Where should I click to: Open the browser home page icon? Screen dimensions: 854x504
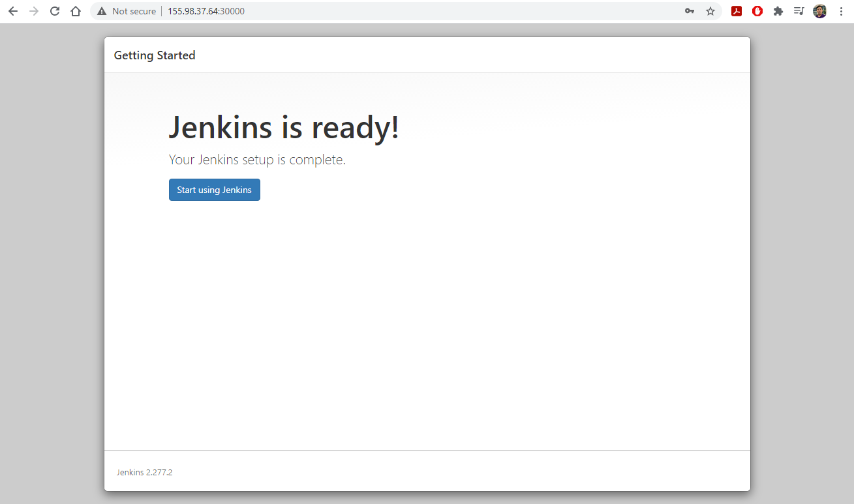coord(76,11)
